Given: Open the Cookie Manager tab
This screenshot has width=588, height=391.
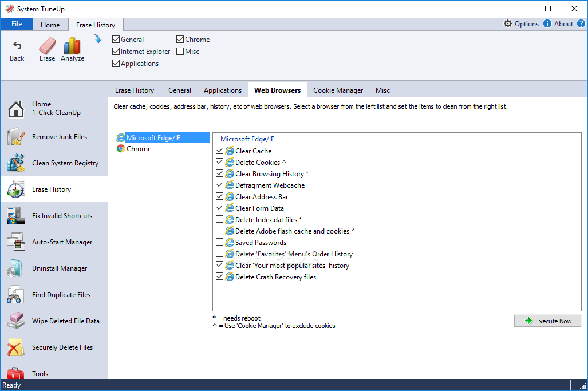Looking at the screenshot, I should (338, 90).
